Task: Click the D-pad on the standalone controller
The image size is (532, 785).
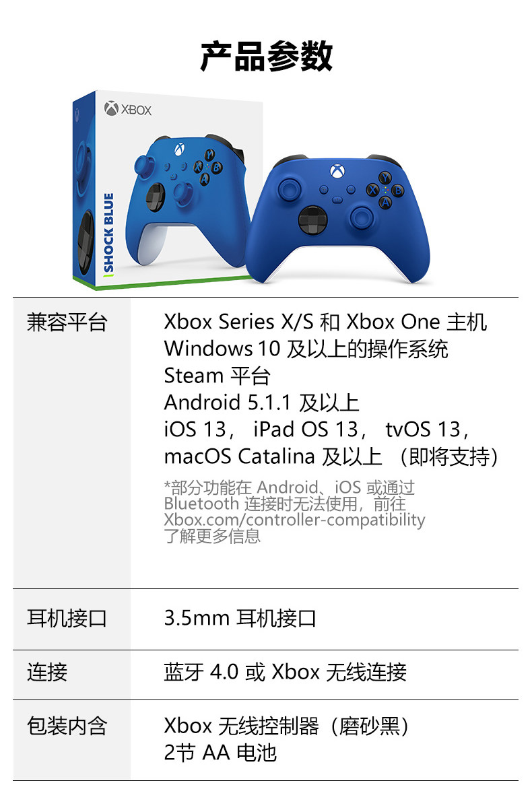Action: tap(313, 219)
